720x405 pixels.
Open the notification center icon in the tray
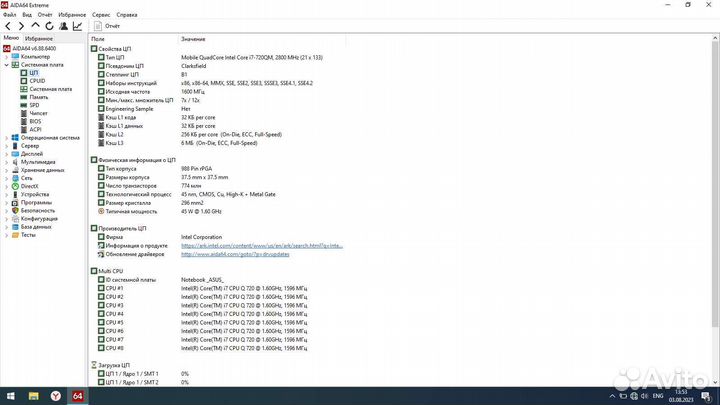(x=706, y=396)
